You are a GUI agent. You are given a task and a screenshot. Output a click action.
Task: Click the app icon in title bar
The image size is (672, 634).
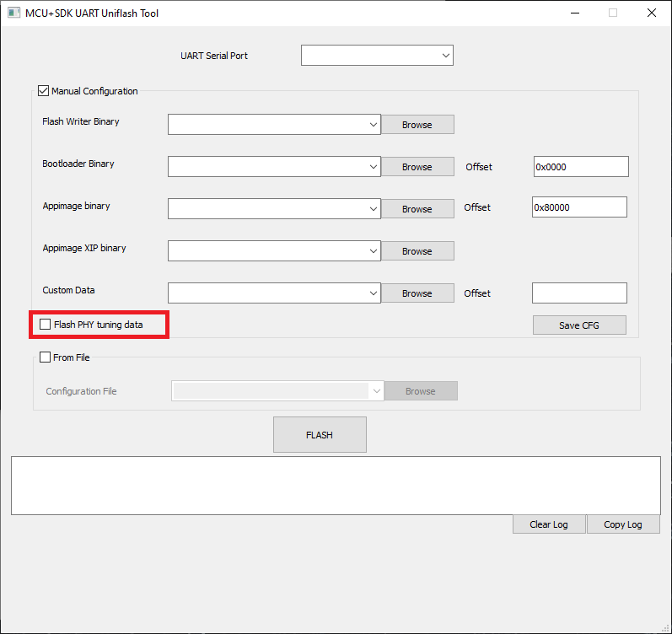[x=13, y=13]
